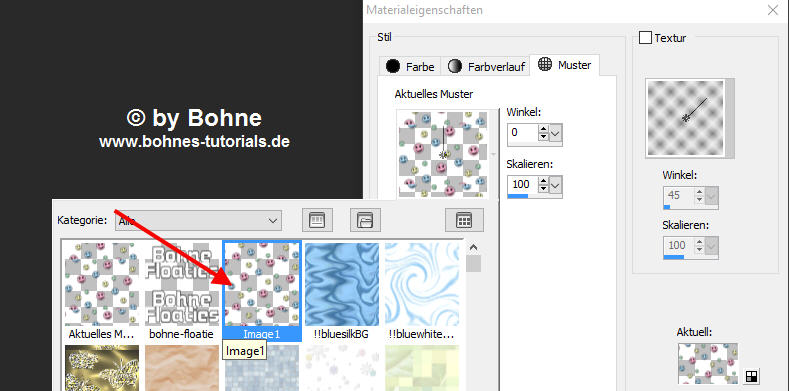Click the pattern list scrollbar up arrow

[x=473, y=248]
